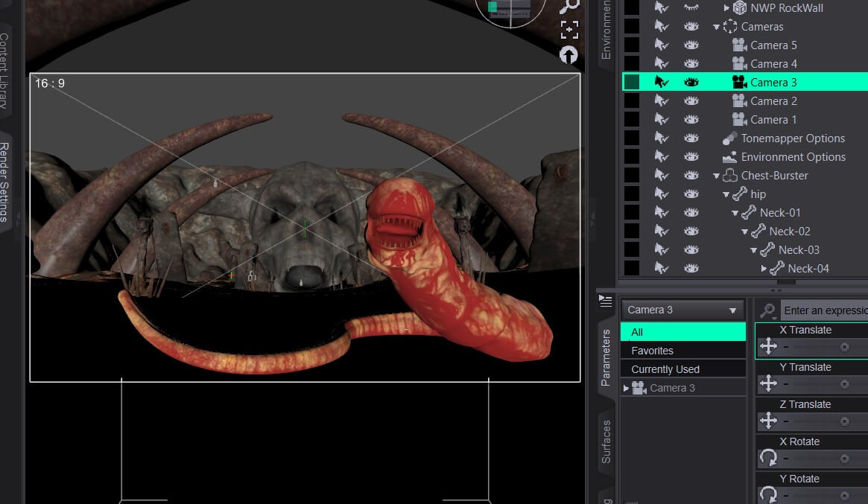Toggle the Chest-Burster eye icon
This screenshot has height=504, width=868.
(x=691, y=176)
